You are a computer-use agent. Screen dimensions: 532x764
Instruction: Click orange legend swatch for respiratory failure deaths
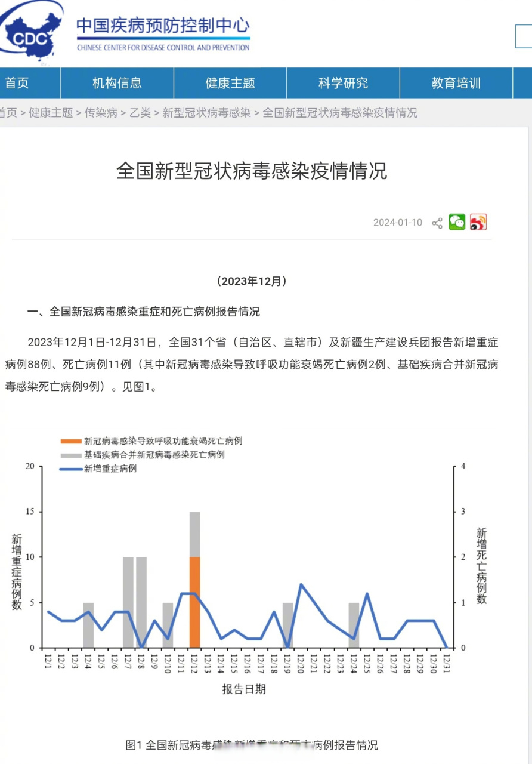pyautogui.click(x=70, y=441)
